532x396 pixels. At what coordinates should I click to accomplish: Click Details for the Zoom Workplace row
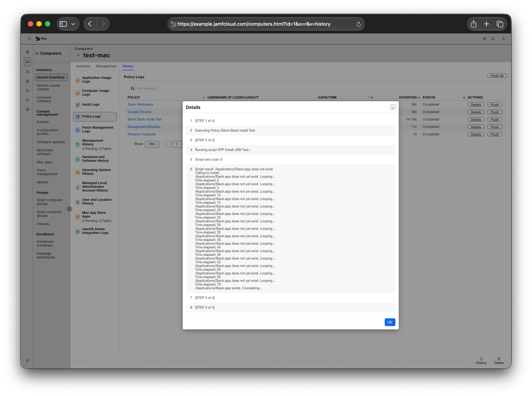coord(476,105)
